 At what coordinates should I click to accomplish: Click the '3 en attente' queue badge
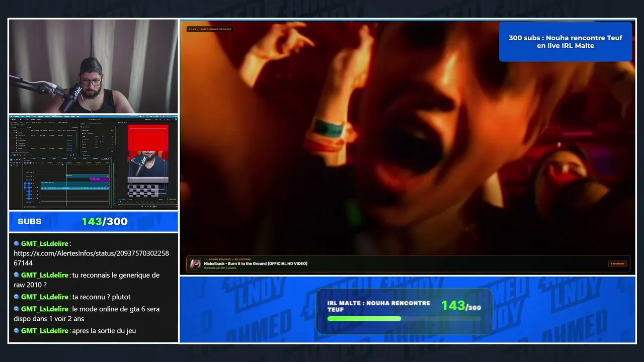(617, 263)
